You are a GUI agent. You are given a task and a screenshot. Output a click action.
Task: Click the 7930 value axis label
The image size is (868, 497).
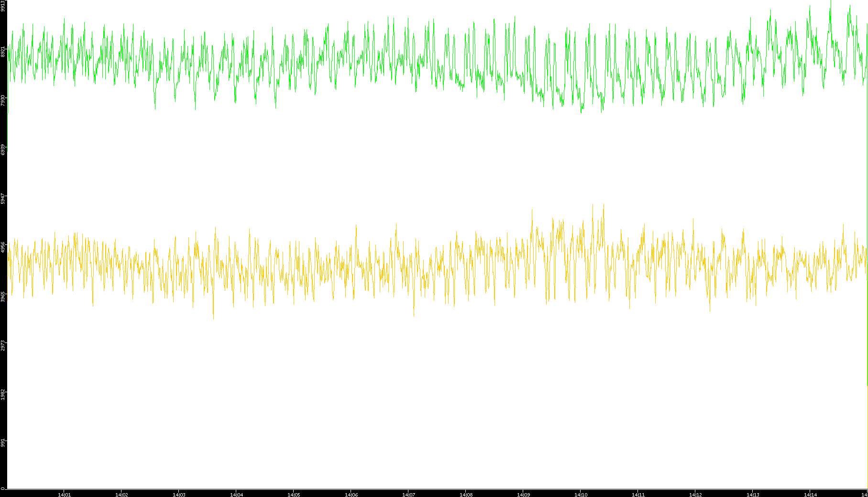pyautogui.click(x=3, y=100)
